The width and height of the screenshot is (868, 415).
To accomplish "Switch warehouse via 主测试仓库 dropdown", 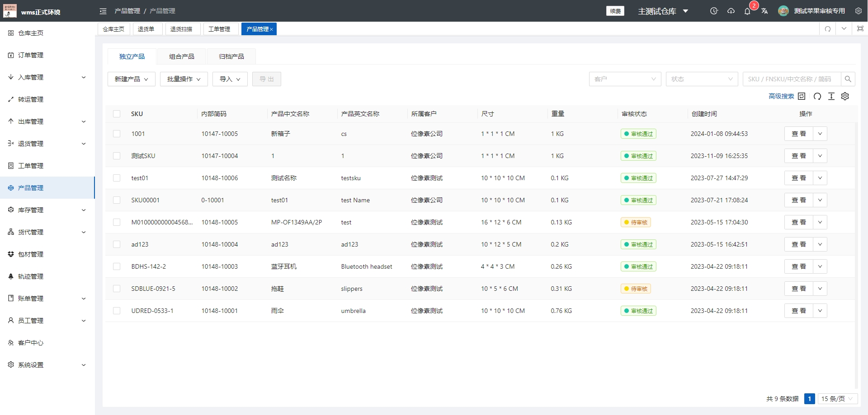I will [x=663, y=11].
